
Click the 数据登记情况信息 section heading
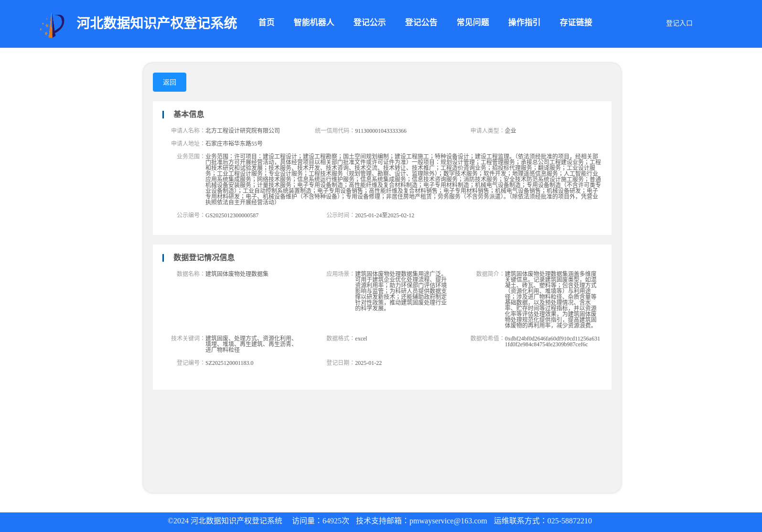(x=204, y=257)
